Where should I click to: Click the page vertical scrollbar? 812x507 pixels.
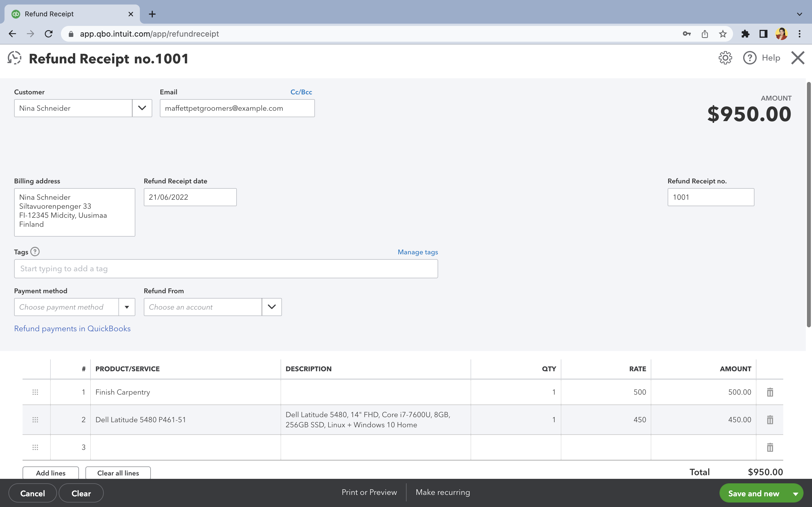(x=809, y=204)
